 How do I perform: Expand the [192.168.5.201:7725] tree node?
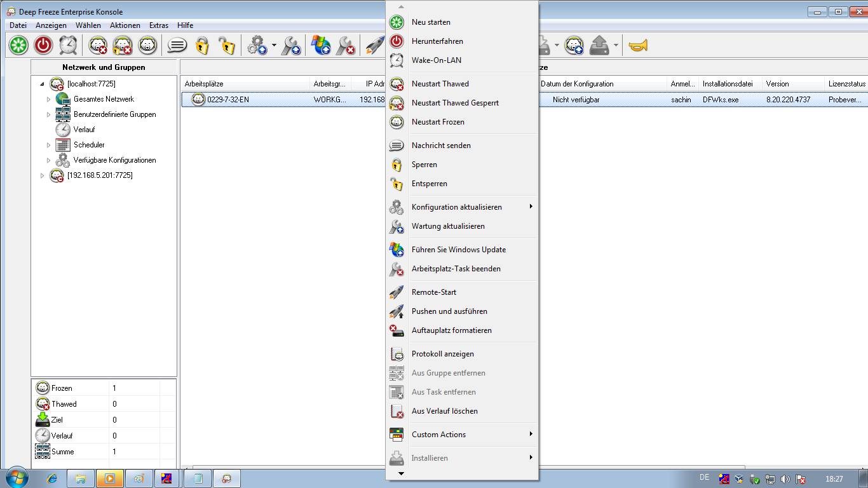43,175
